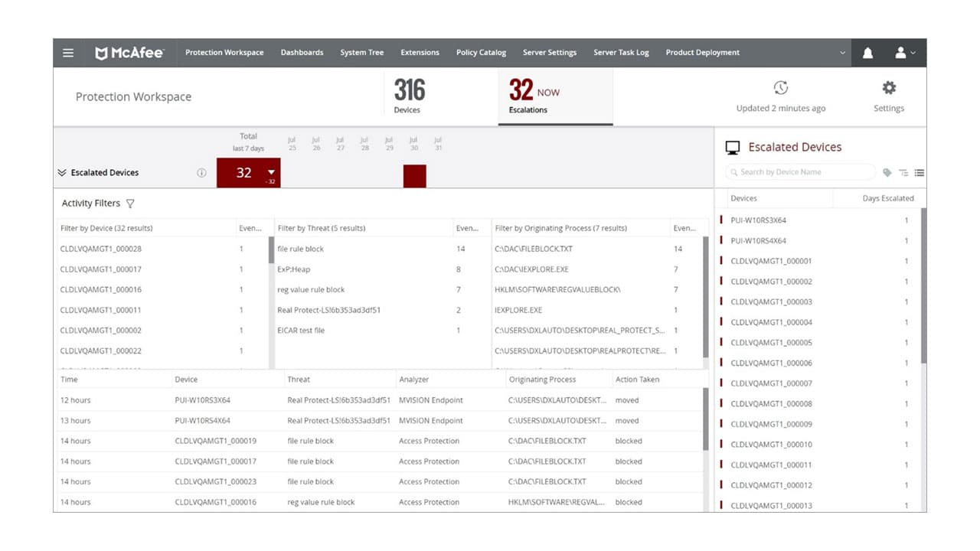Screen dimensions: 980x551
Task: Open the dropdown arrow on the red 32 total
Action: (270, 173)
